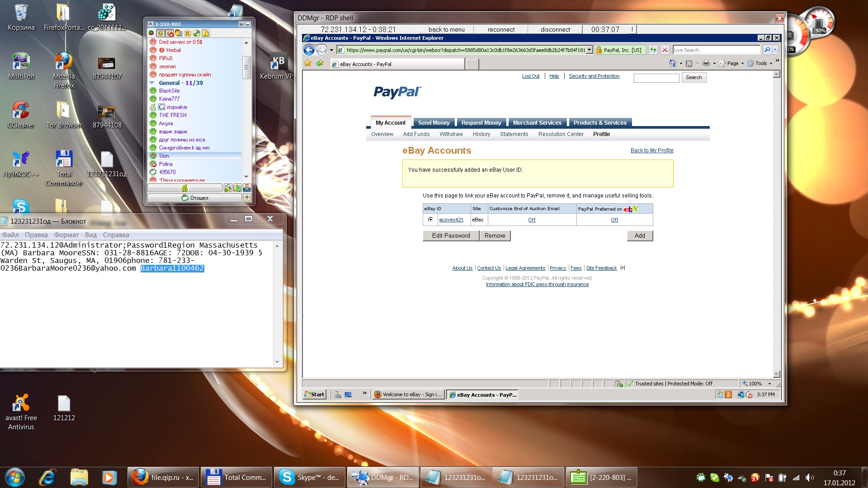Click the Live Search magnifier button
The height and width of the screenshot is (488, 868).
[x=767, y=50]
